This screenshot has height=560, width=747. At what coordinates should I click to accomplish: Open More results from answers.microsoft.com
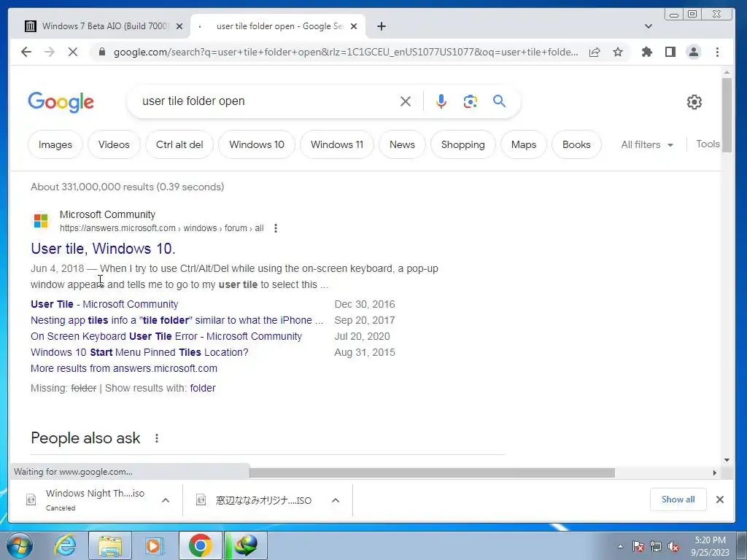click(x=124, y=368)
